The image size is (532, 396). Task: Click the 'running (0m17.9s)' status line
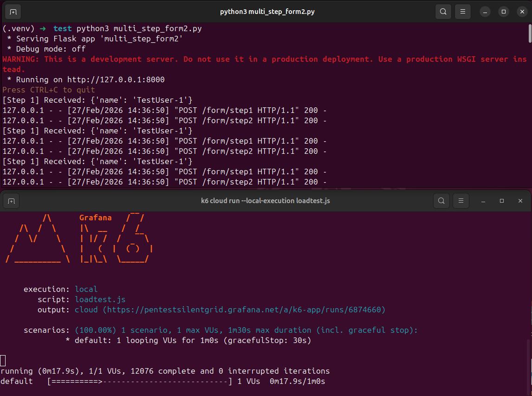point(165,371)
